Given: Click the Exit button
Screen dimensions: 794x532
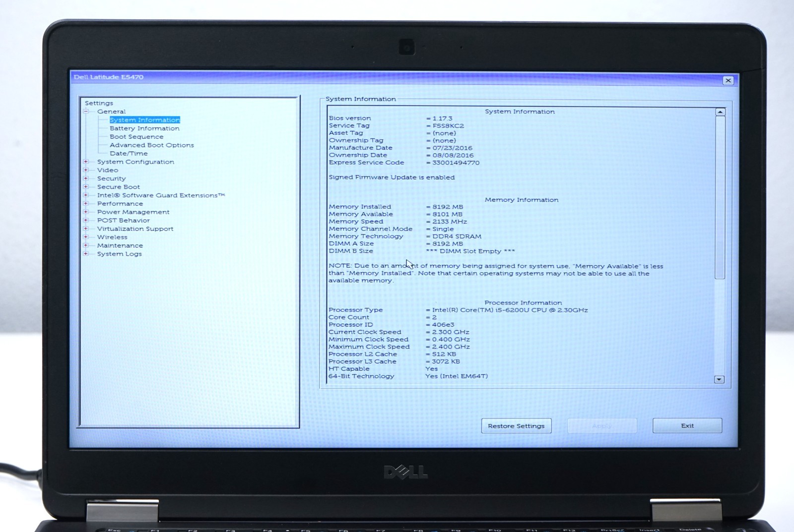Looking at the screenshot, I should click(x=687, y=425).
